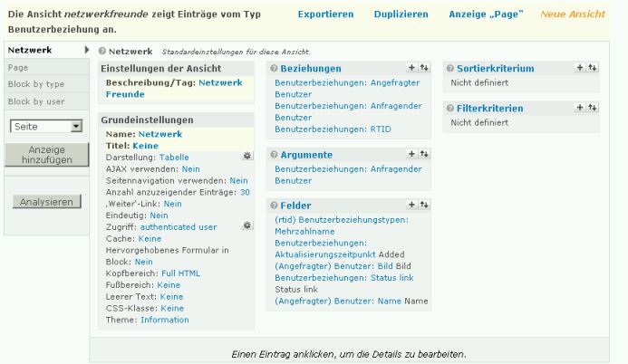
Task: Add a new Sortierkriterium
Action: click(580, 68)
